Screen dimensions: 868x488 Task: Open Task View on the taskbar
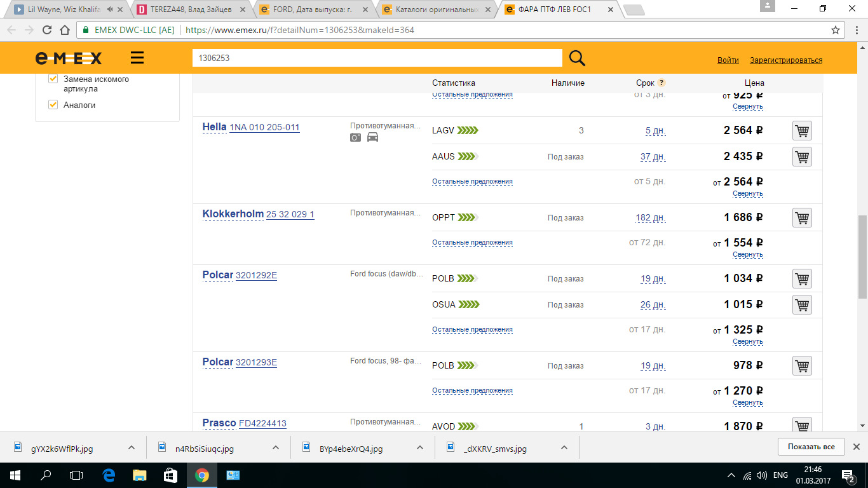76,475
